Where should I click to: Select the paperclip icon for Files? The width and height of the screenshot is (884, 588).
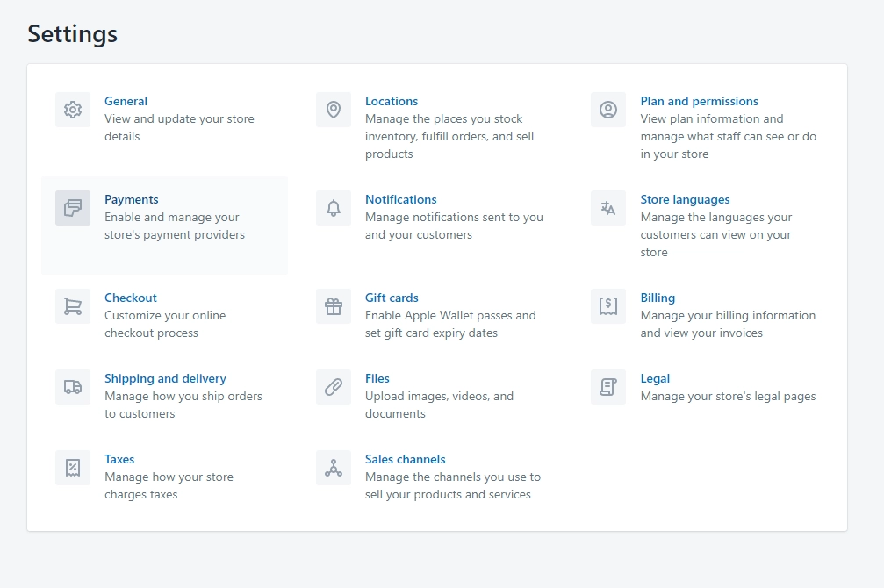point(333,386)
